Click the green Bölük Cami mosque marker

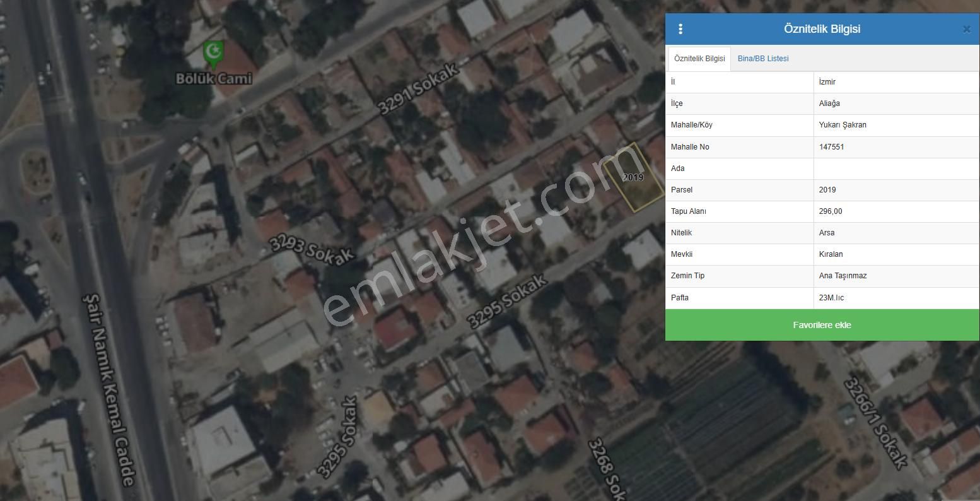[213, 54]
